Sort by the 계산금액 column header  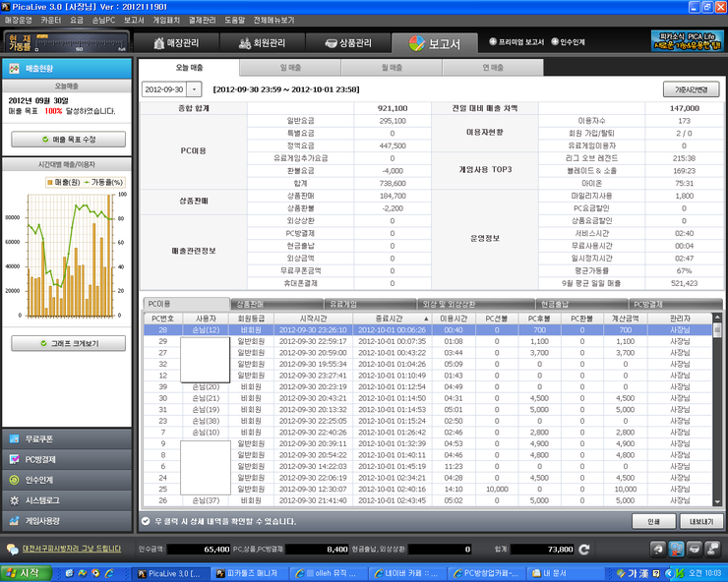[626, 319]
